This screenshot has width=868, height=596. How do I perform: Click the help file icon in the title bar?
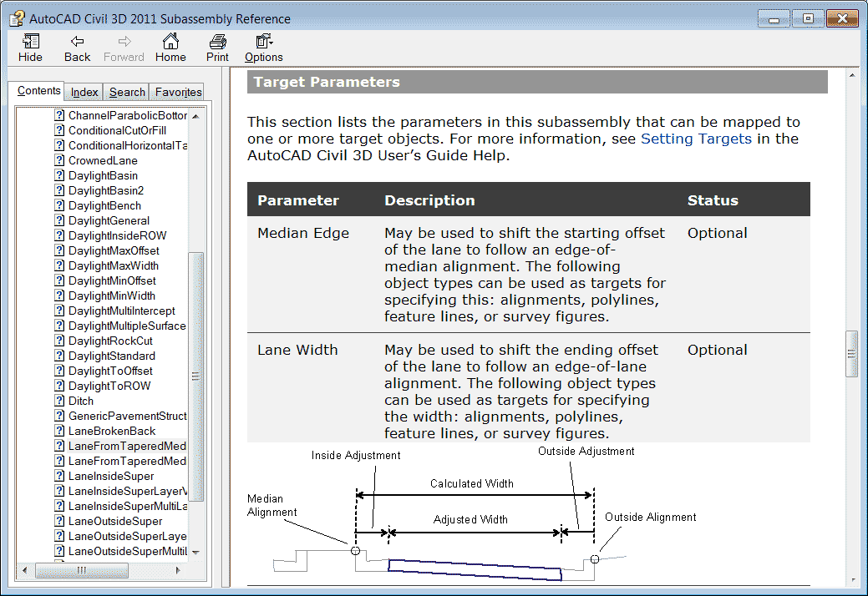coord(16,17)
